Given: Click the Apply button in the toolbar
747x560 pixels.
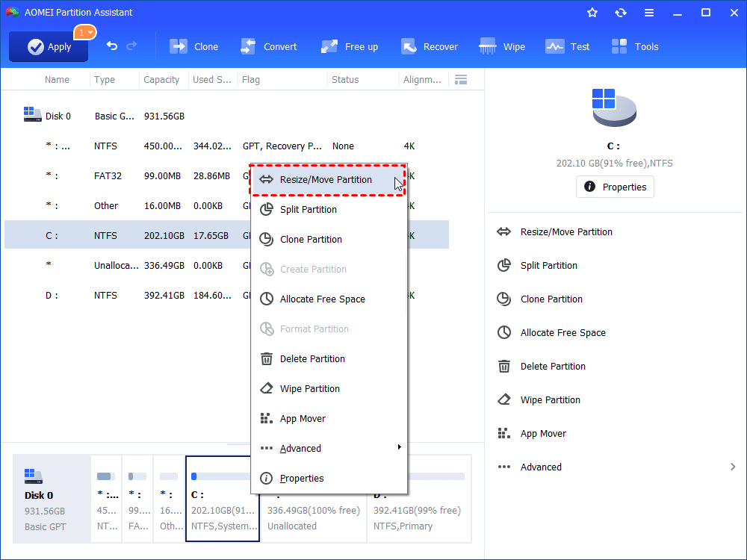Looking at the screenshot, I should click(49, 46).
